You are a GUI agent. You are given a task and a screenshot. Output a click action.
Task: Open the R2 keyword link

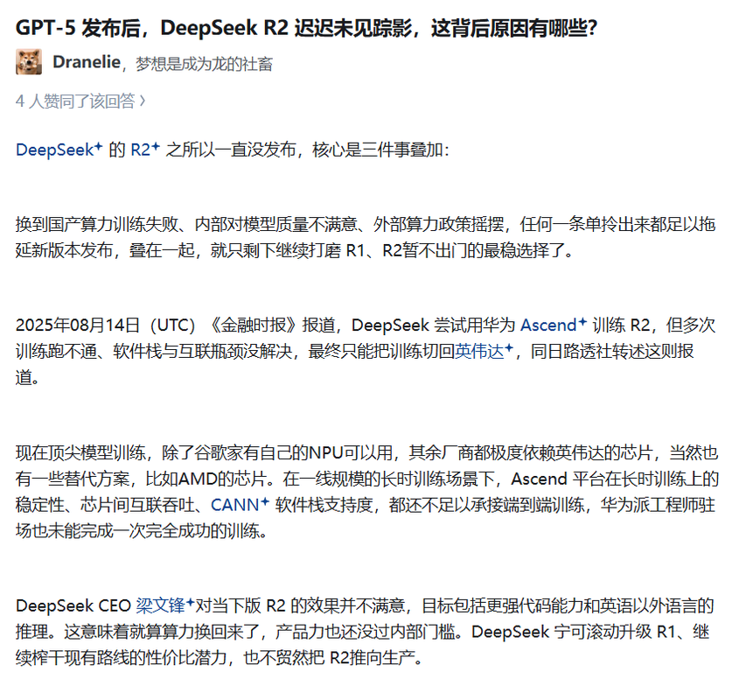coord(145,150)
